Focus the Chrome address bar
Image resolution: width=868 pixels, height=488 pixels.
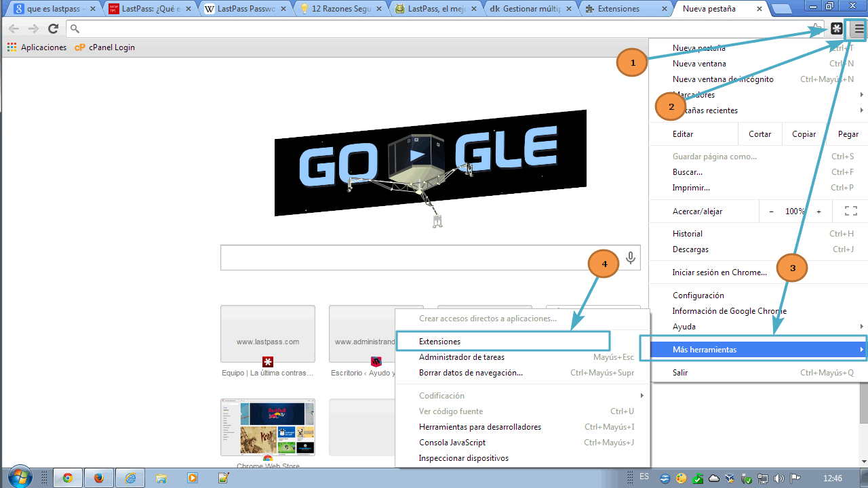coord(444,28)
